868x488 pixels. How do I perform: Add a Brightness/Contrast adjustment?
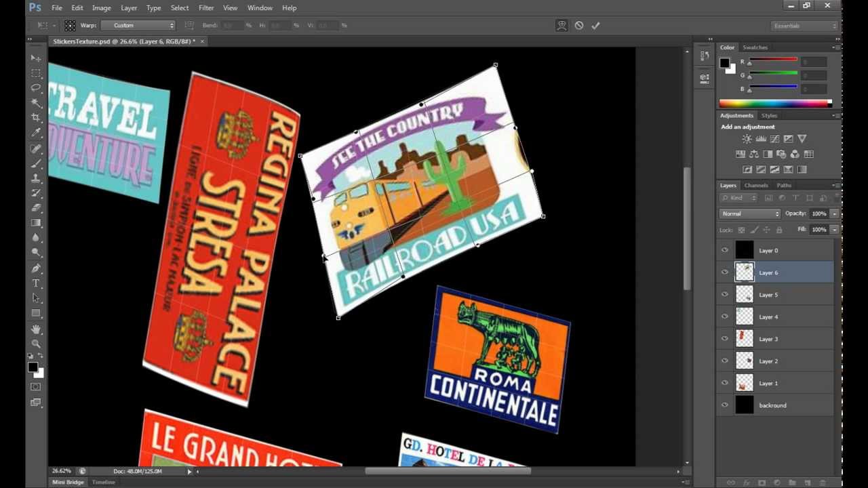[x=747, y=139]
